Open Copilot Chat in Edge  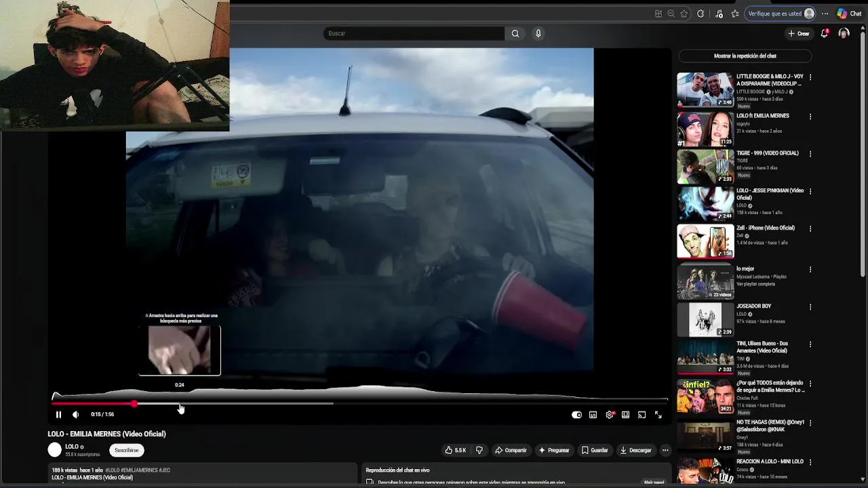(x=848, y=14)
